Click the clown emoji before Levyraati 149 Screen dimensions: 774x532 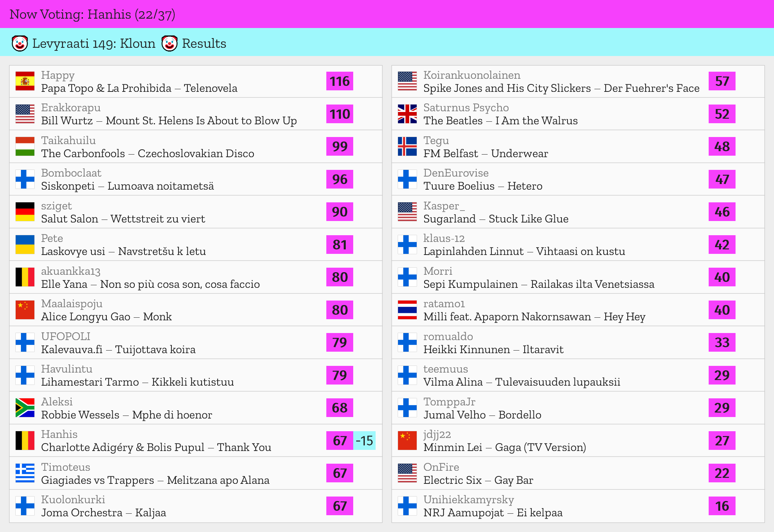(x=20, y=44)
